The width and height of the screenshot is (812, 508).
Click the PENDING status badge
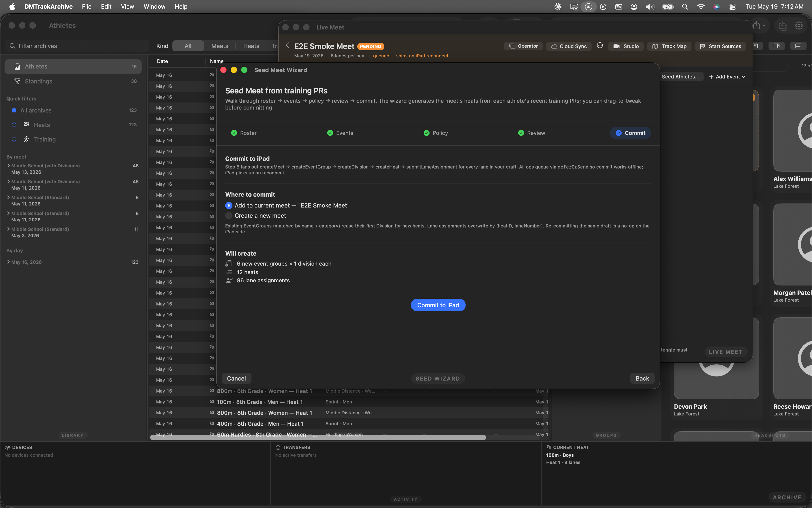pyautogui.click(x=370, y=46)
